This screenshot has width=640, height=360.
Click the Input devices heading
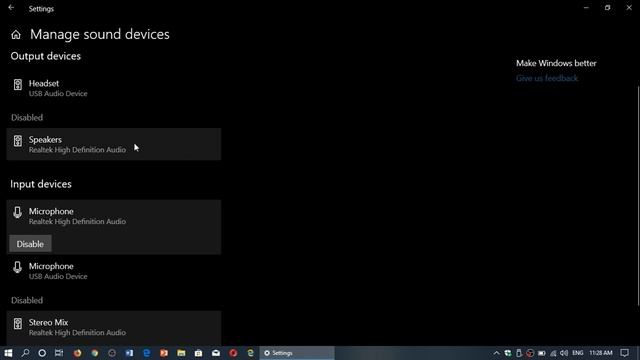(41, 184)
